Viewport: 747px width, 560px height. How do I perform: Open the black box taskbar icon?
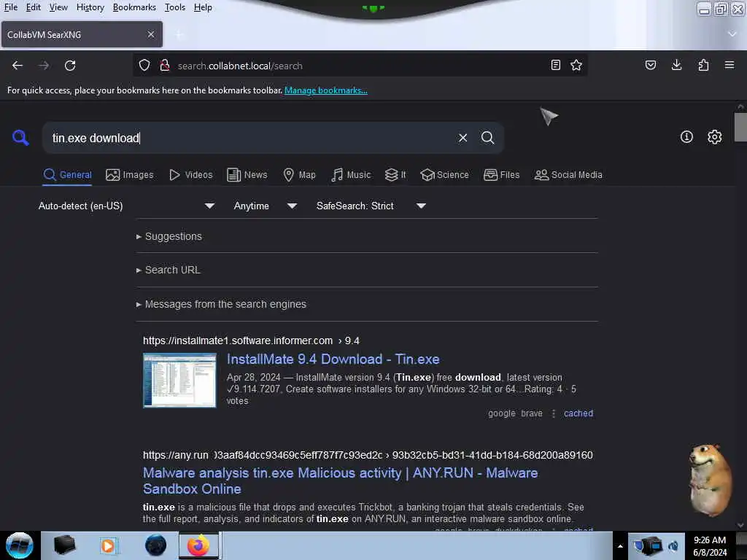pyautogui.click(x=64, y=545)
